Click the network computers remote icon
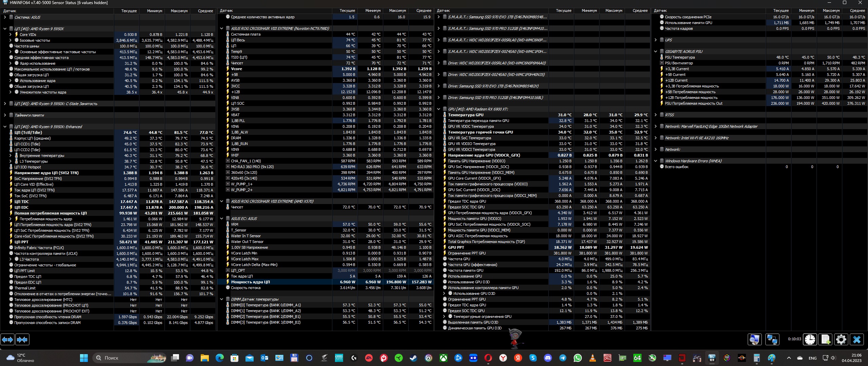The image size is (868, 366). [772, 339]
